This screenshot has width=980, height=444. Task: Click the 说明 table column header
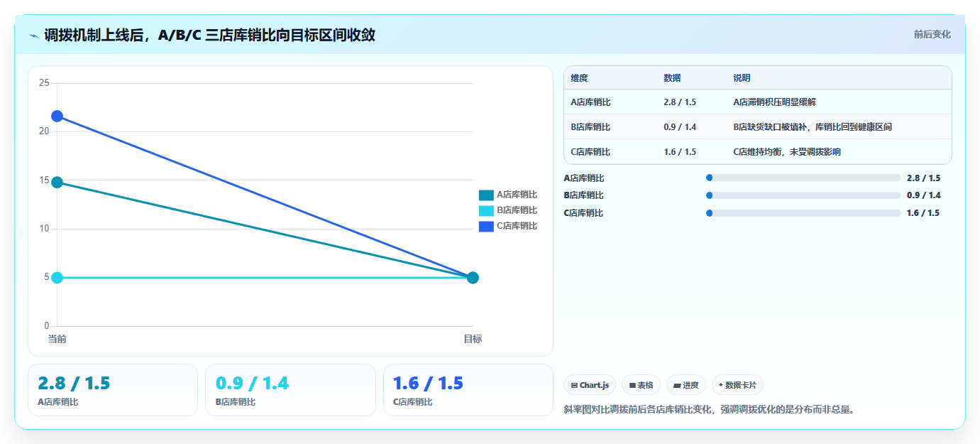(x=742, y=78)
